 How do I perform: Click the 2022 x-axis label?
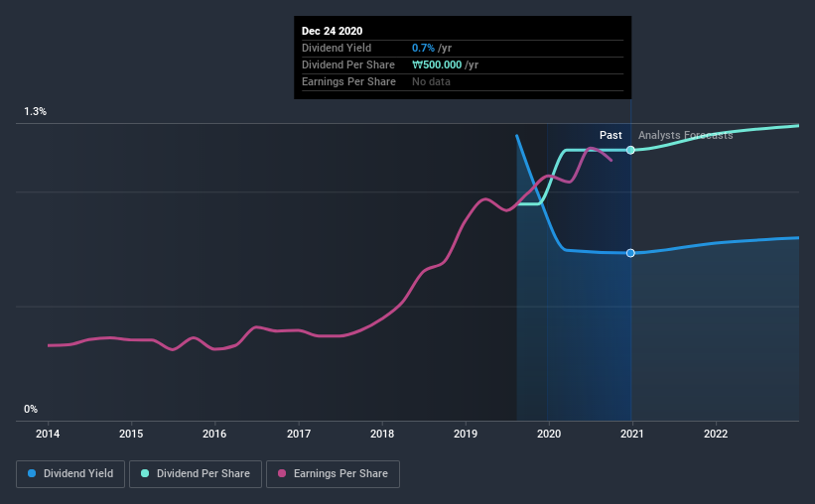point(716,434)
